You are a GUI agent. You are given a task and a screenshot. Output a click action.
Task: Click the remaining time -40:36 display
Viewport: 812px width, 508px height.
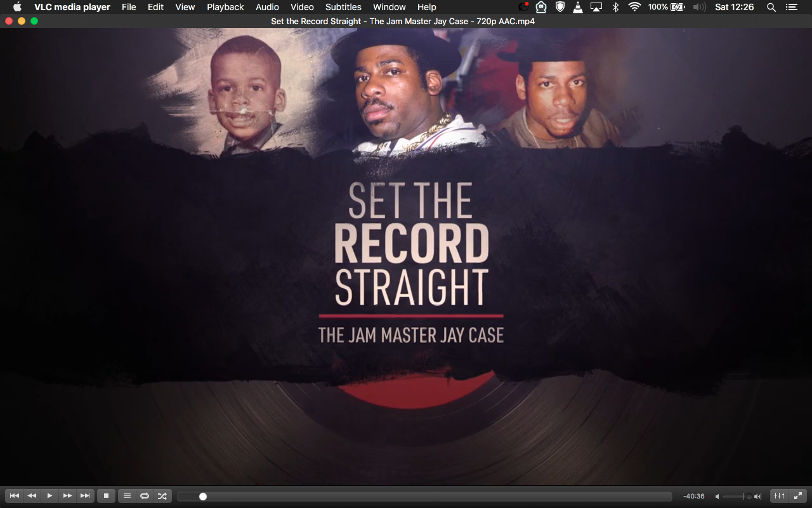[x=694, y=497]
